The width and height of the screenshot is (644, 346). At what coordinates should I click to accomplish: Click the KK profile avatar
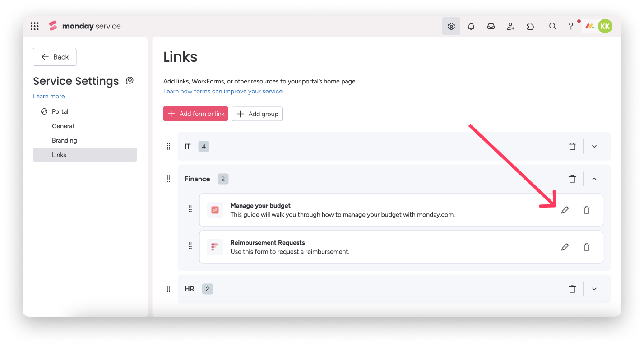click(605, 26)
